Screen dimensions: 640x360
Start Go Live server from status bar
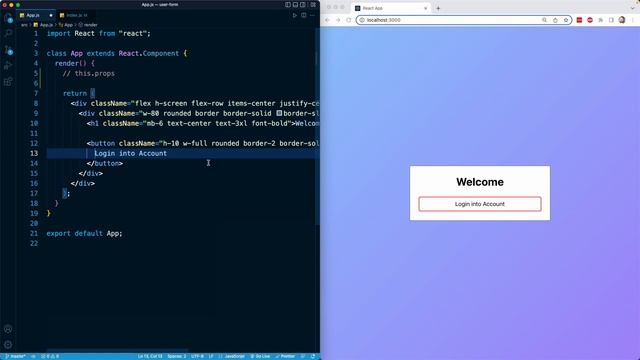(x=260, y=356)
